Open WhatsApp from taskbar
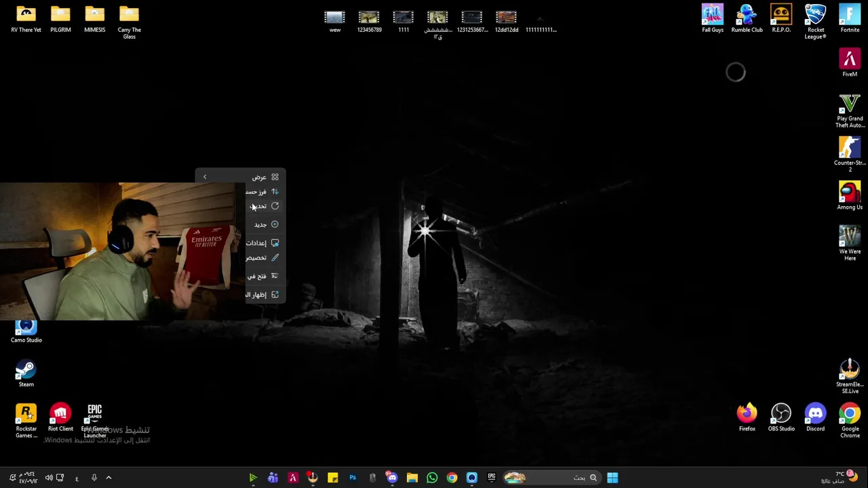The height and width of the screenshot is (488, 868). [432, 478]
